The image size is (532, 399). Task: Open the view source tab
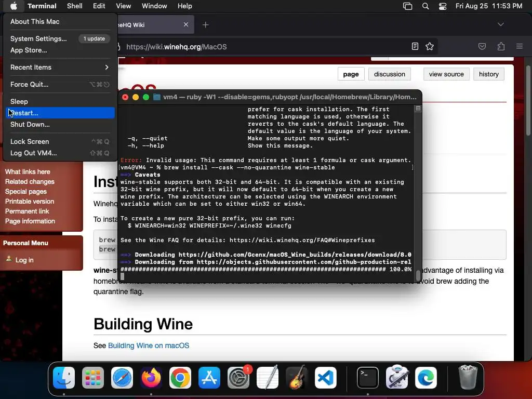446,74
